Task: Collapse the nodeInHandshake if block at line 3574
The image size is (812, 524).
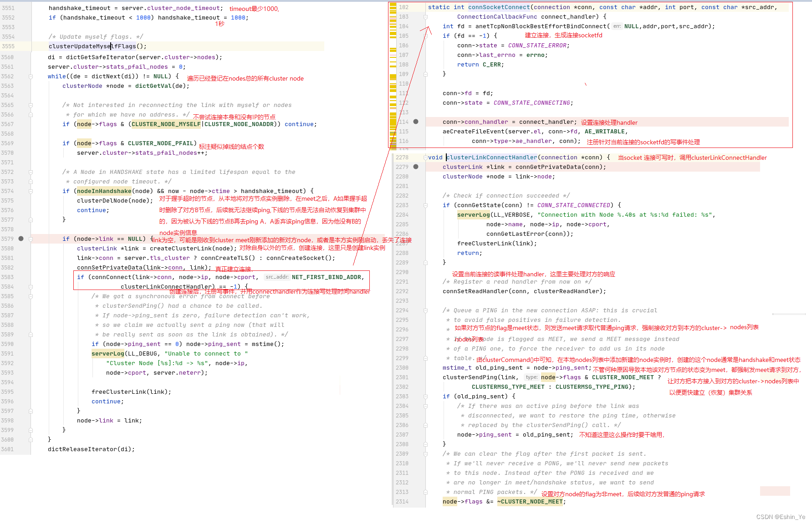Action: tap(31, 191)
